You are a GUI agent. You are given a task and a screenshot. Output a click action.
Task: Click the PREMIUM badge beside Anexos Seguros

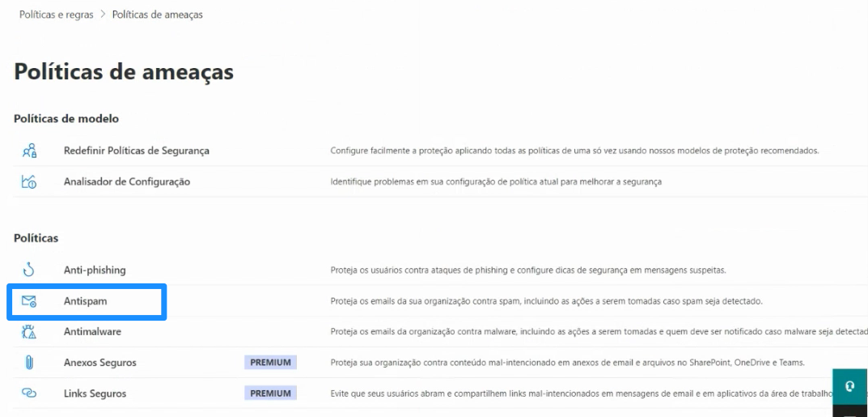point(270,363)
